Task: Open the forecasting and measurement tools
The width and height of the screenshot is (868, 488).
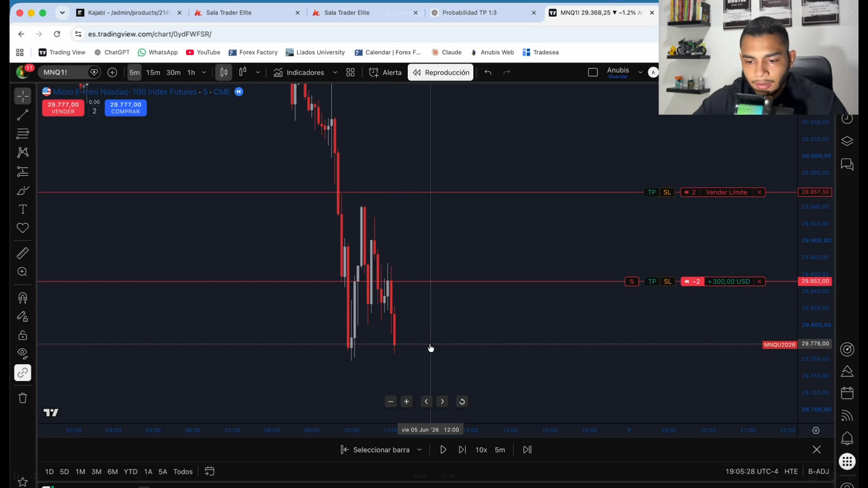Action: (x=23, y=172)
